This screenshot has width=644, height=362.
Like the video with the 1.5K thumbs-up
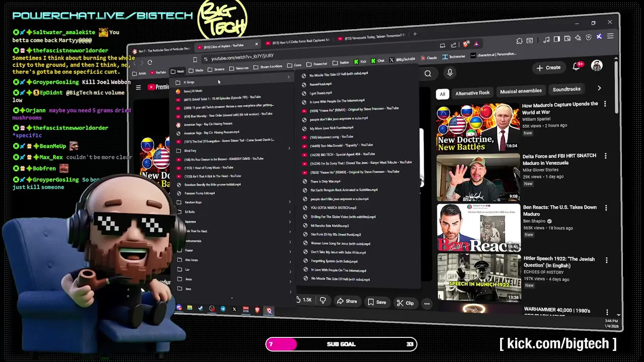click(x=304, y=300)
